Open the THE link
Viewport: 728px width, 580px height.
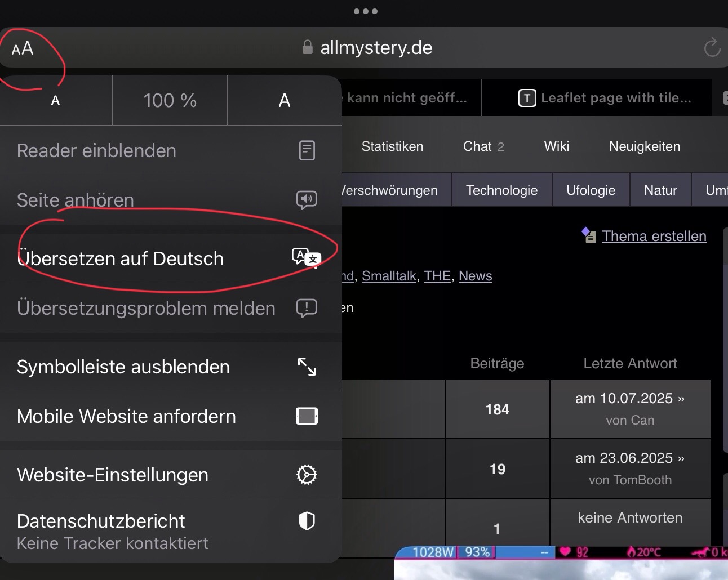coord(437,276)
